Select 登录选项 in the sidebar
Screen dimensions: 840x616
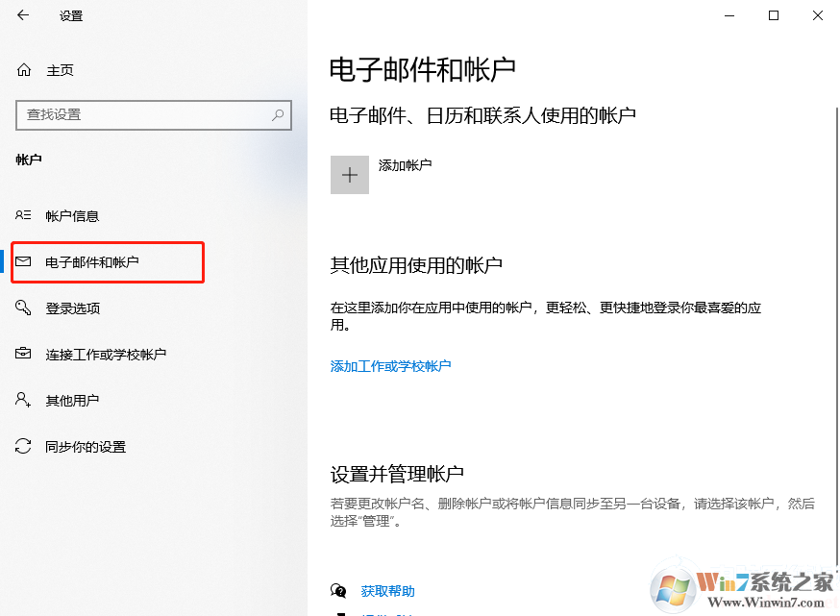72,308
